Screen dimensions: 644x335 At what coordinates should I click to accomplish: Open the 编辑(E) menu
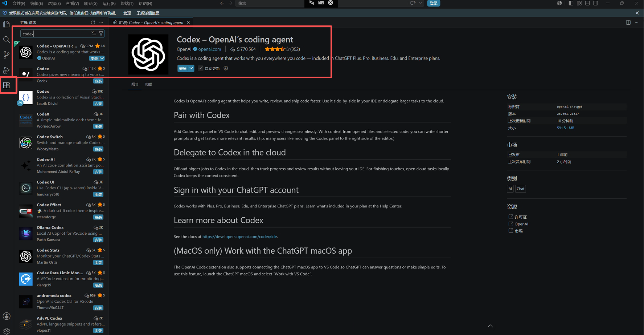coord(36,3)
